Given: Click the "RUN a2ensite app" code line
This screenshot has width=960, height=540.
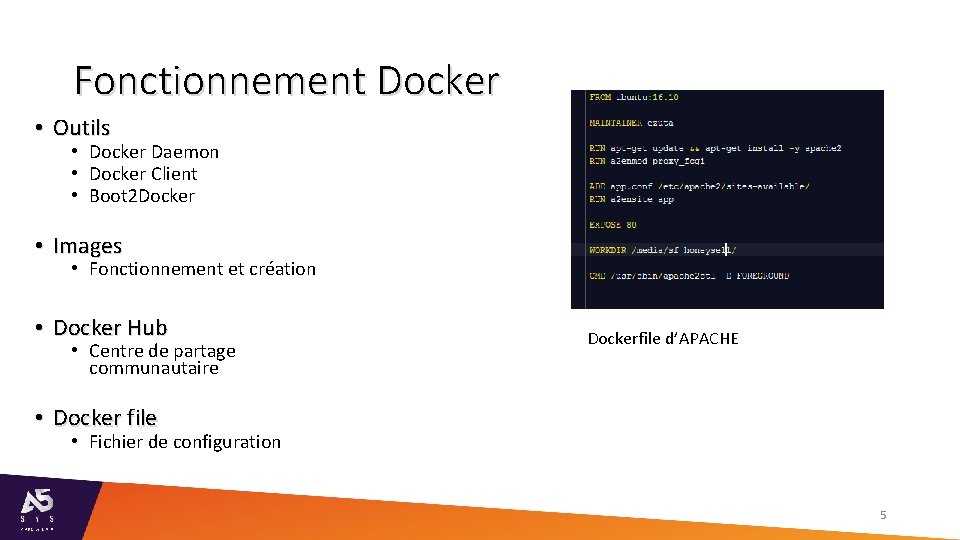Looking at the screenshot, I should (x=631, y=200).
